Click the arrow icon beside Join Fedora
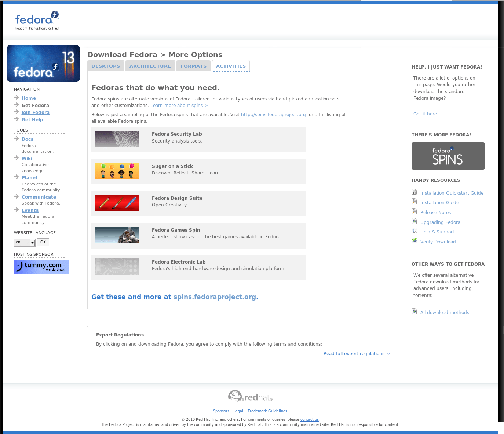Image resolution: width=504 pixels, height=434 pixels. tap(17, 112)
